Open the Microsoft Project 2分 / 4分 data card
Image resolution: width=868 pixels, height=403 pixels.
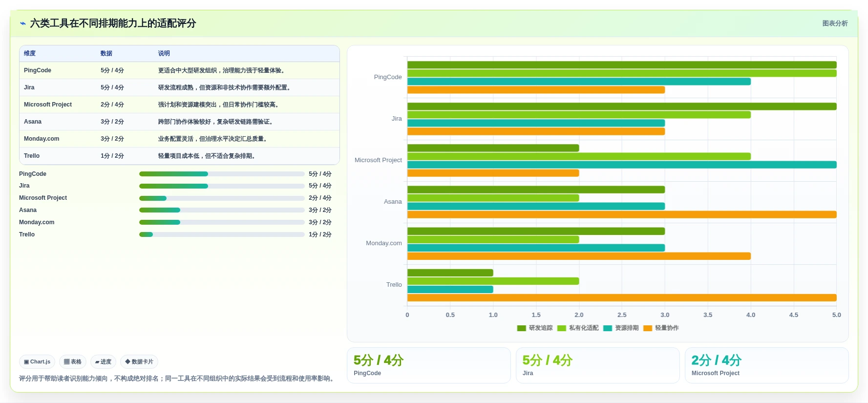tap(766, 365)
